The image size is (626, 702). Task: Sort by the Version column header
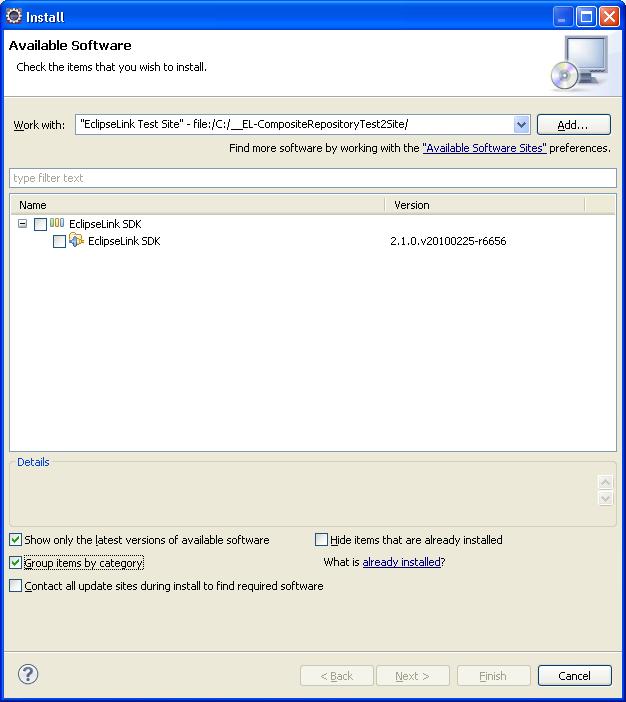tap(485, 205)
